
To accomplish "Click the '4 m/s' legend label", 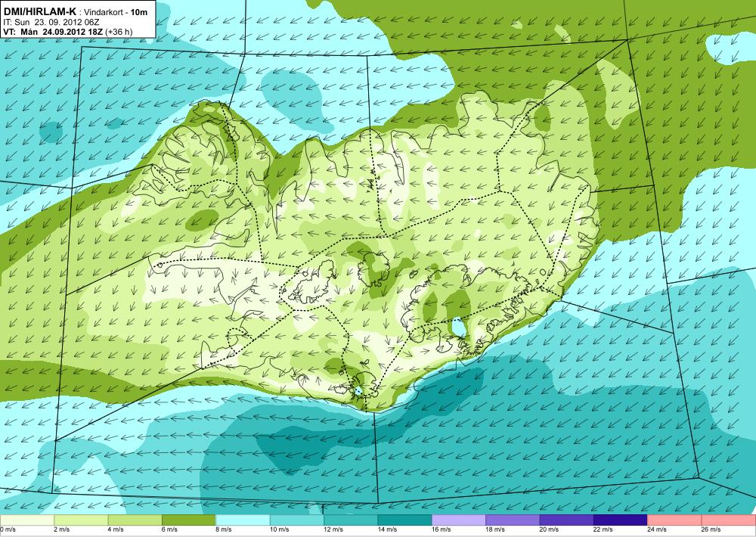I will 116,529.
